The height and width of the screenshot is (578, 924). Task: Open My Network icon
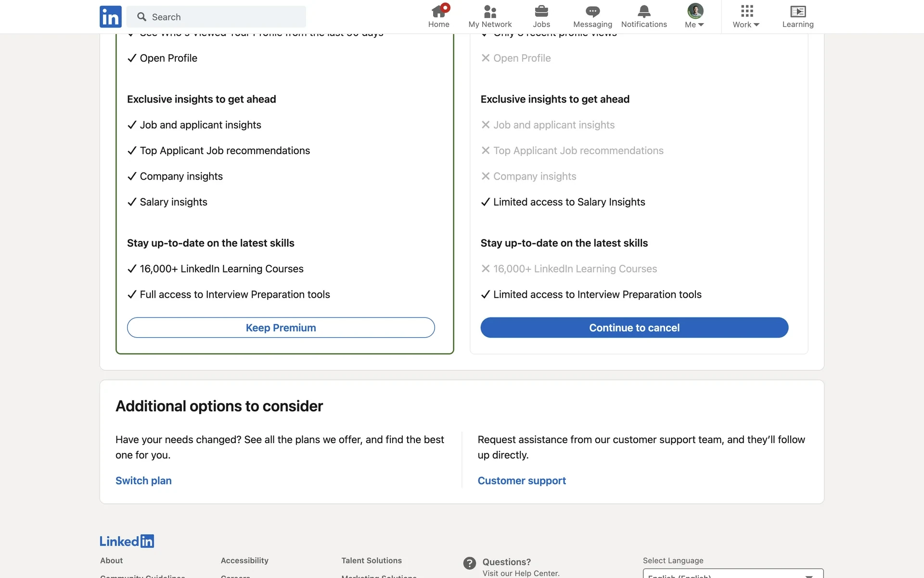pyautogui.click(x=490, y=17)
